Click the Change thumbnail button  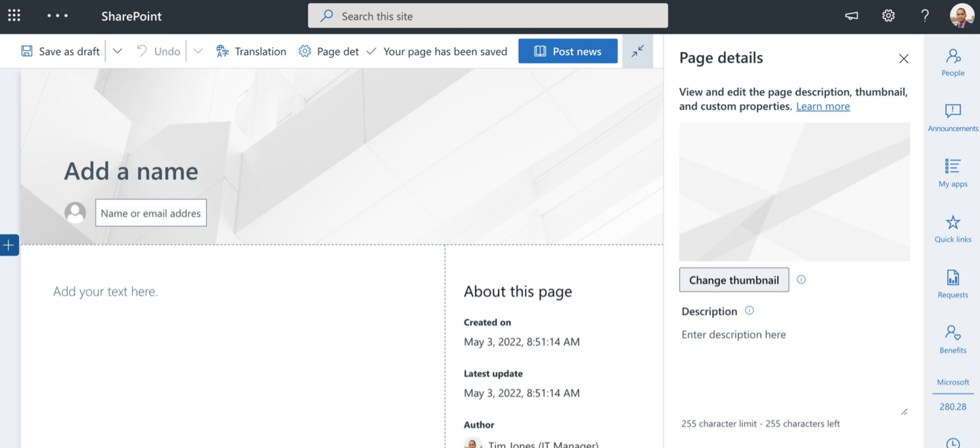pos(734,280)
